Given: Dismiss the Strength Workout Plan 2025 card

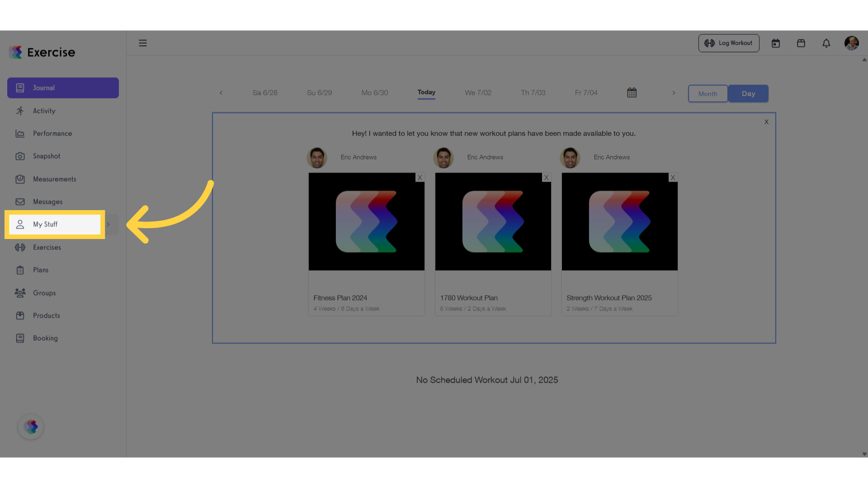Looking at the screenshot, I should click(673, 178).
